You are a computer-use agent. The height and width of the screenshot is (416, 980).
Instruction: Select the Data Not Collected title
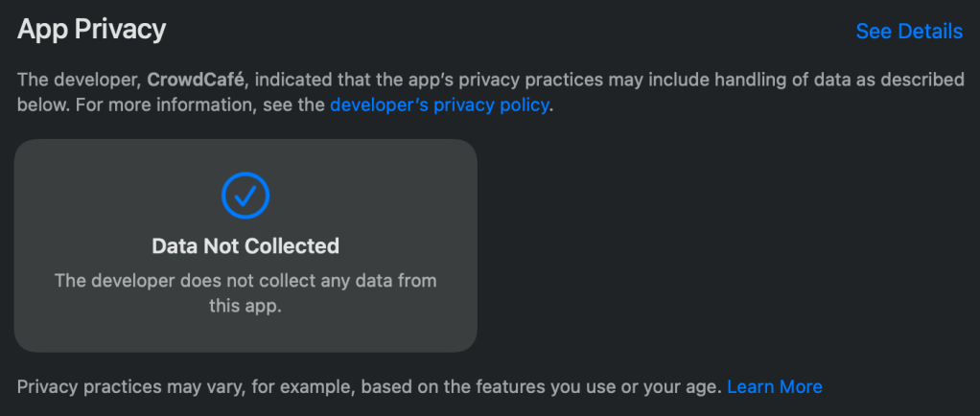pyautogui.click(x=245, y=246)
